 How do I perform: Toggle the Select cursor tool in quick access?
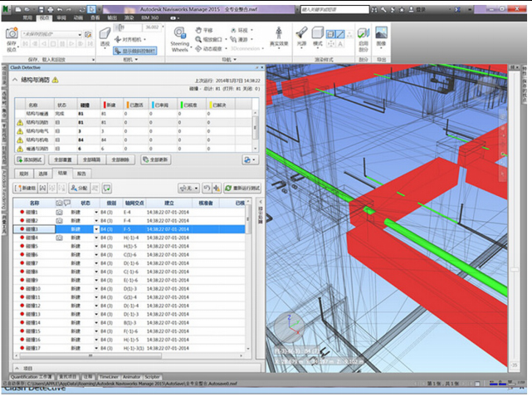(91, 9)
